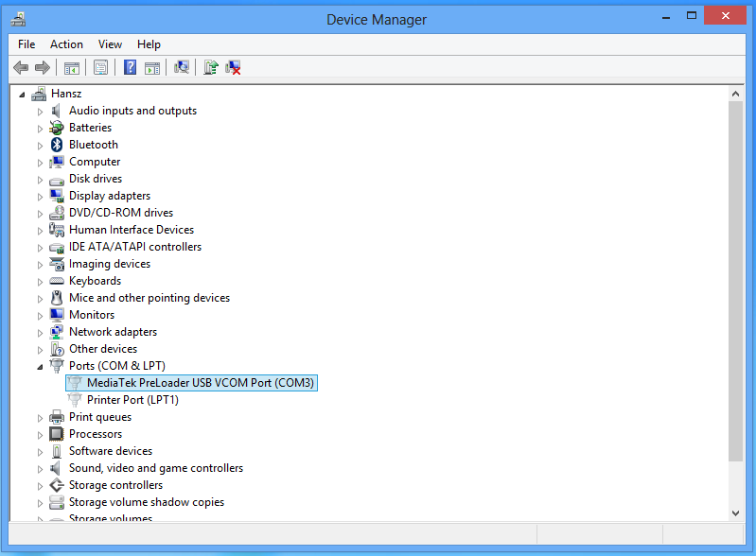Expand the Software devices node
This screenshot has height=556, width=756.
[x=40, y=452]
